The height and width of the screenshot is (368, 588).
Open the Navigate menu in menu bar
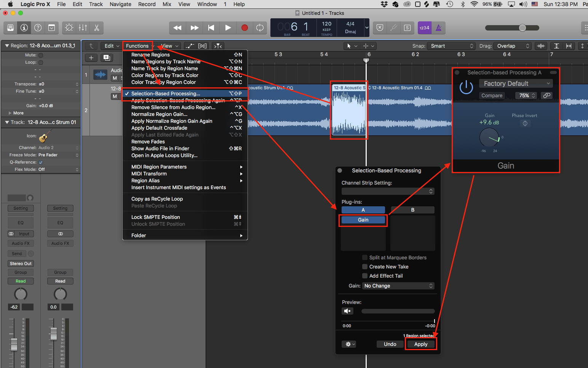(120, 4)
